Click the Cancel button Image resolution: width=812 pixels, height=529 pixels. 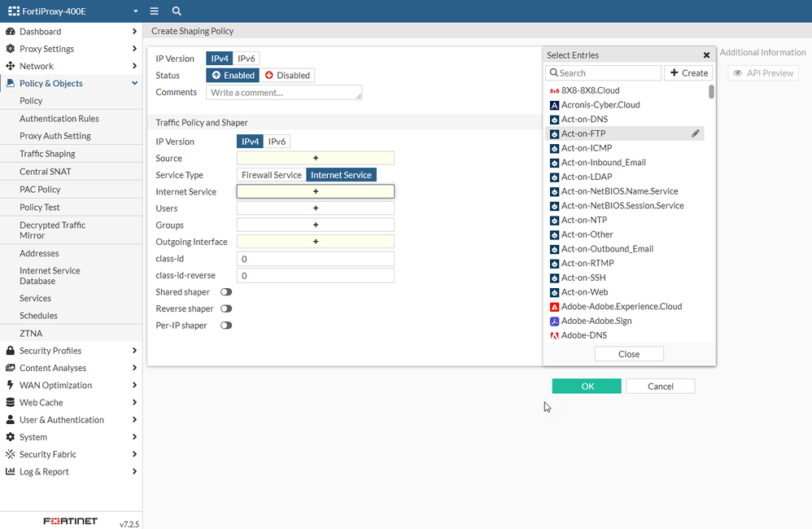[x=661, y=386]
